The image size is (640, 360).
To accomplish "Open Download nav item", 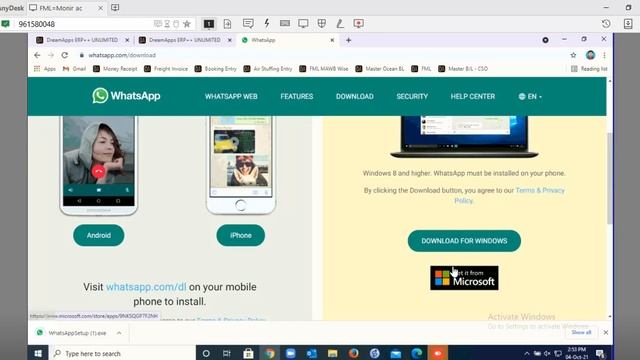I will click(355, 97).
